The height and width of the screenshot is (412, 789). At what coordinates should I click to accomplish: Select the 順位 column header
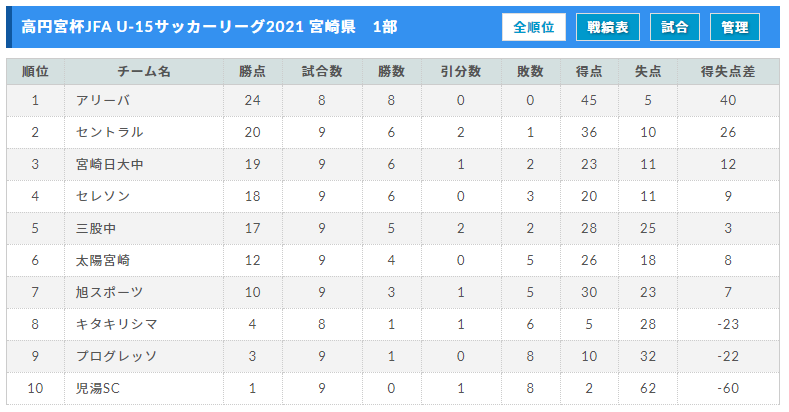click(x=35, y=71)
